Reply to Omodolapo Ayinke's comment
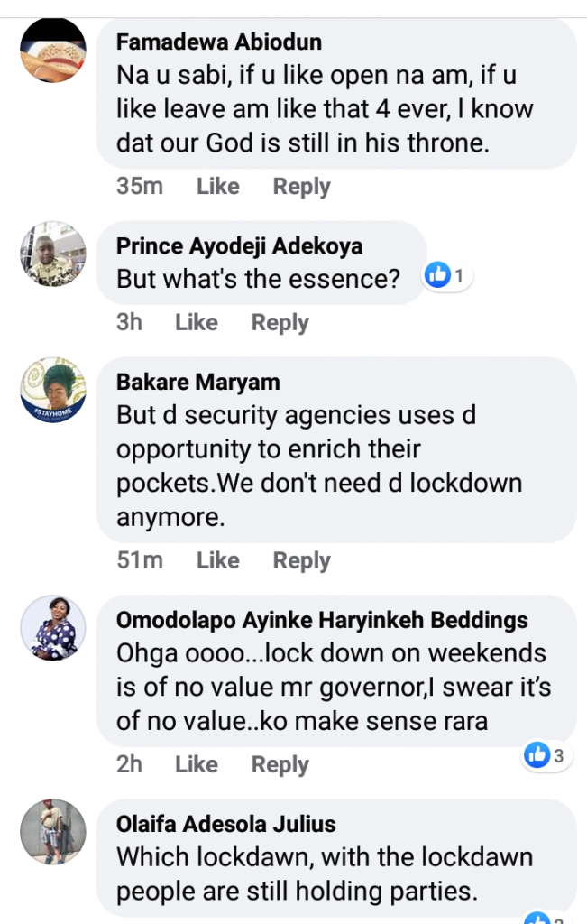Screen dimensions: 587x924 (280, 764)
